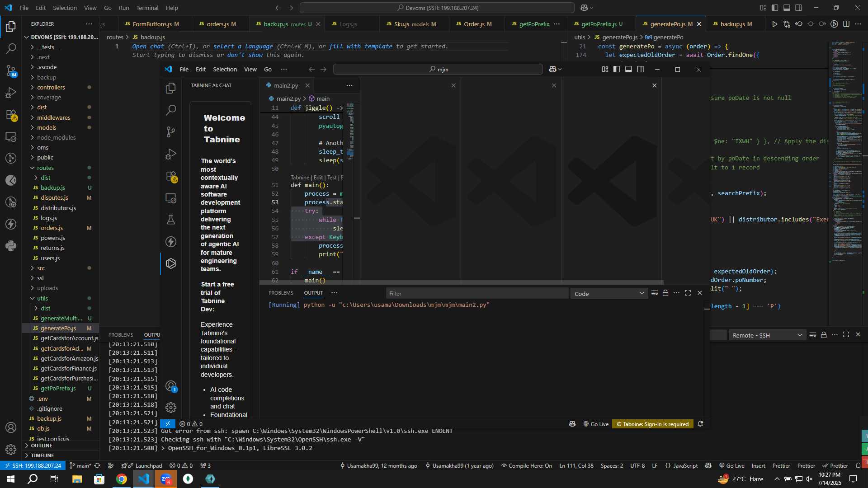
Task: Click split editor icon in main editor toolbar
Action: (846, 24)
